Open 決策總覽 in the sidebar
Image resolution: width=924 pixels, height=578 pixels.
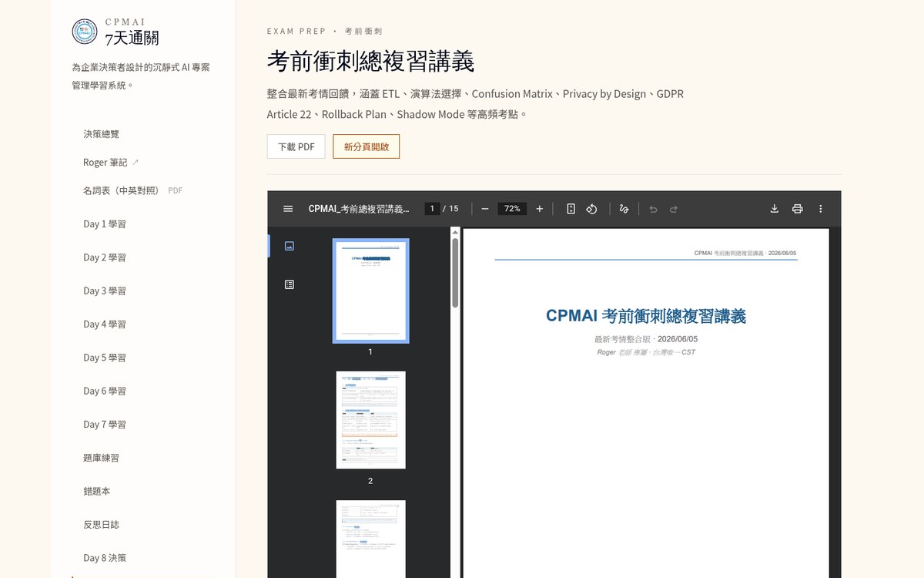[x=102, y=134]
